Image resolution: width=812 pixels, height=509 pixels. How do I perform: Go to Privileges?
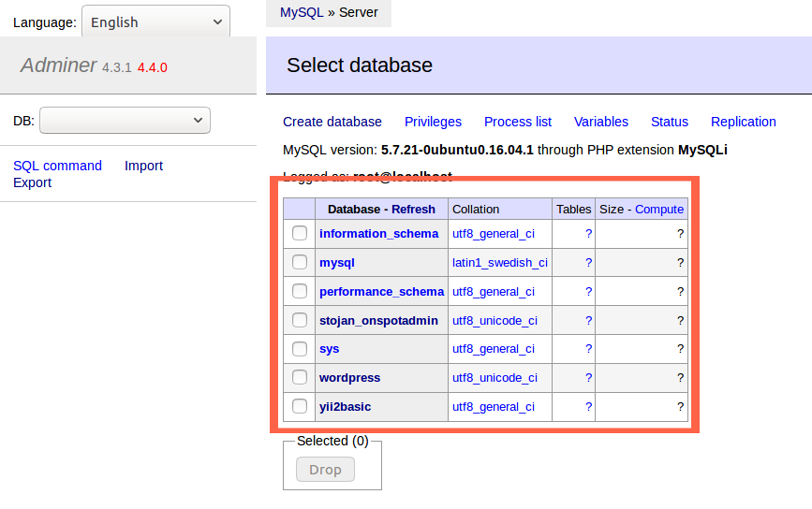point(433,122)
